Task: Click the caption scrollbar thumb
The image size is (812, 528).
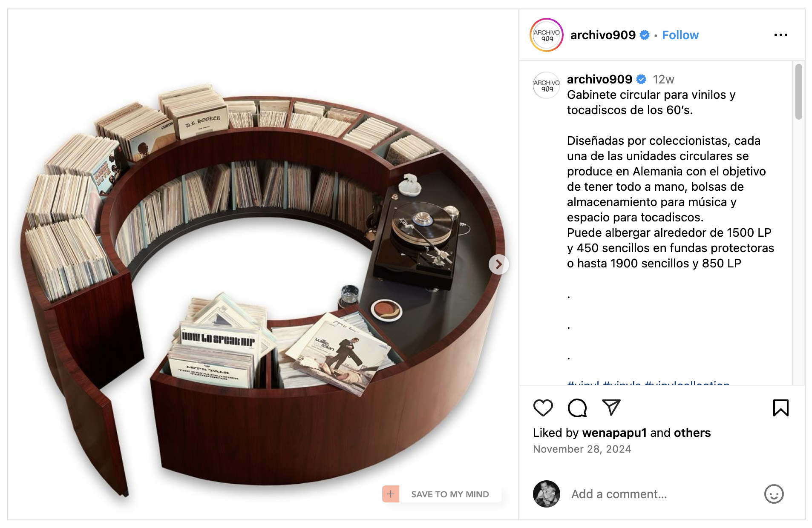Action: [x=798, y=92]
